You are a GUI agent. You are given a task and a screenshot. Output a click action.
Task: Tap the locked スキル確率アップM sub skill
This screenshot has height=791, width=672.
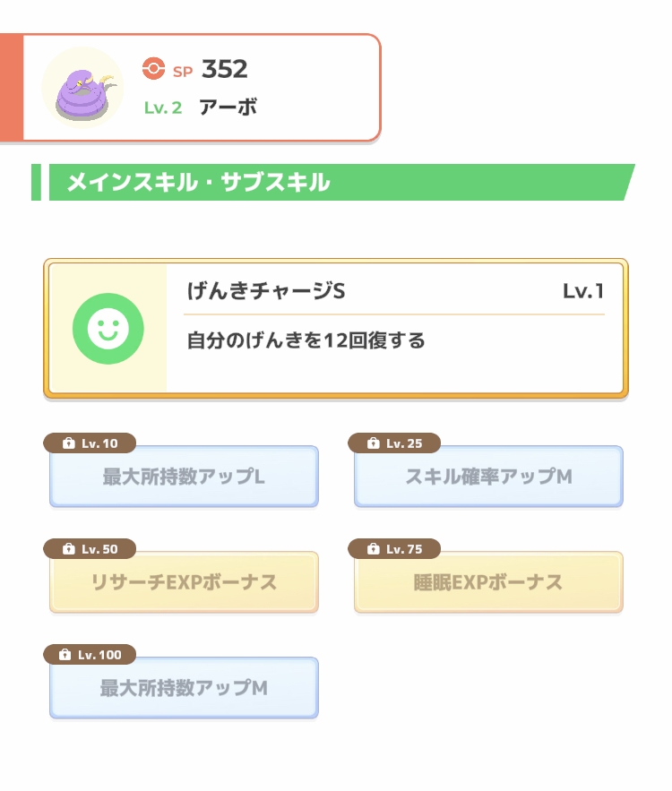click(488, 477)
